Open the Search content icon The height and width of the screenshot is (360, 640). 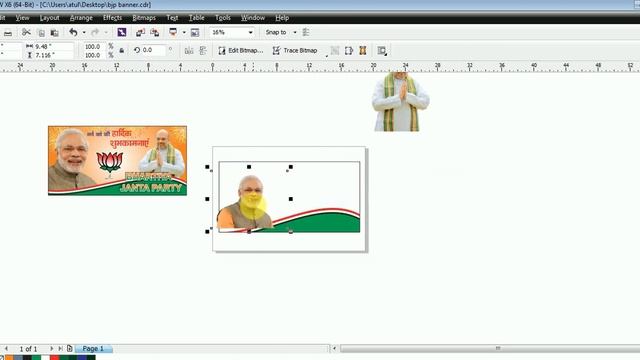[x=122, y=32]
